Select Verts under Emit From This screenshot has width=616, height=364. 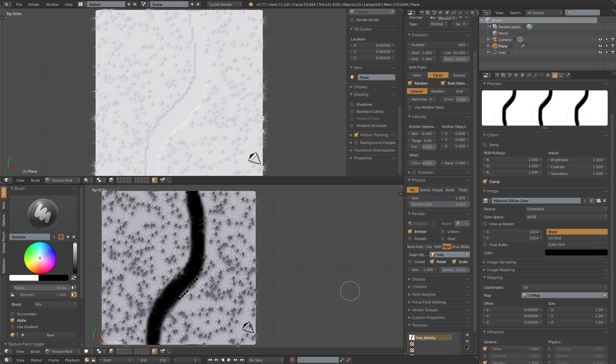417,75
